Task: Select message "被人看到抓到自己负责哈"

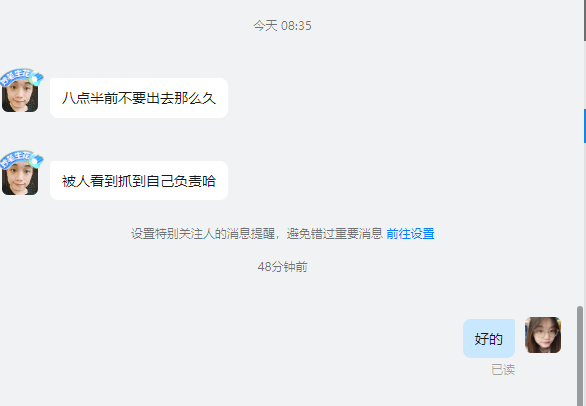Action: pyautogui.click(x=139, y=181)
